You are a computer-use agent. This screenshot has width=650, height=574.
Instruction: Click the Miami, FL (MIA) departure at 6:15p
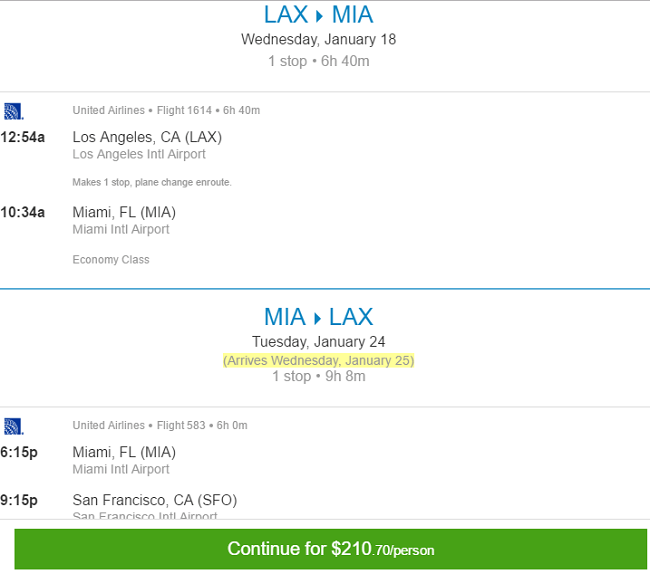(124, 452)
